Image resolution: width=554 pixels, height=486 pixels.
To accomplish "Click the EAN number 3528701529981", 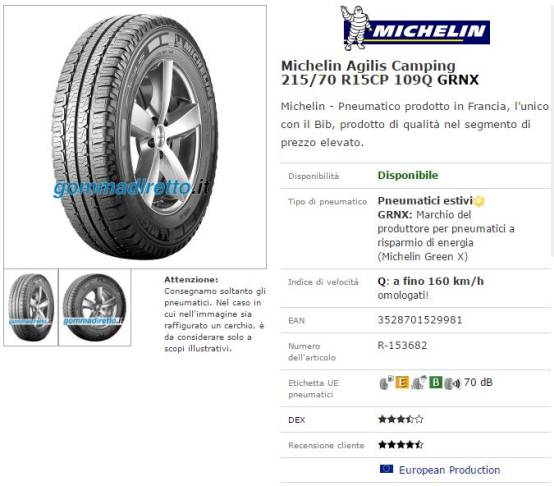I will point(420,320).
